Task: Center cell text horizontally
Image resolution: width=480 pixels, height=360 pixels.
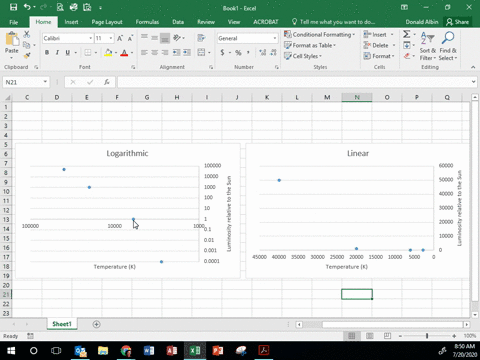Action: (x=154, y=53)
